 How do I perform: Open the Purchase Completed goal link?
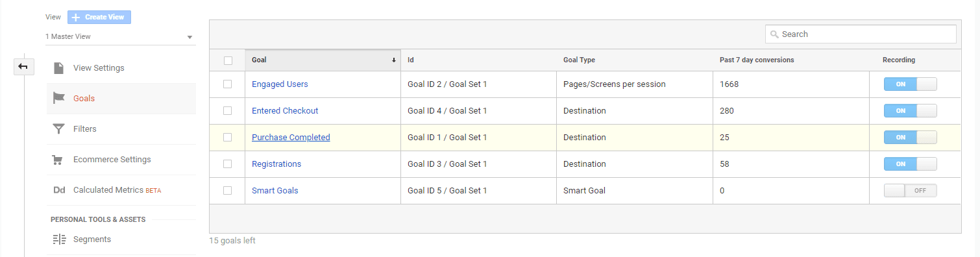[291, 138]
